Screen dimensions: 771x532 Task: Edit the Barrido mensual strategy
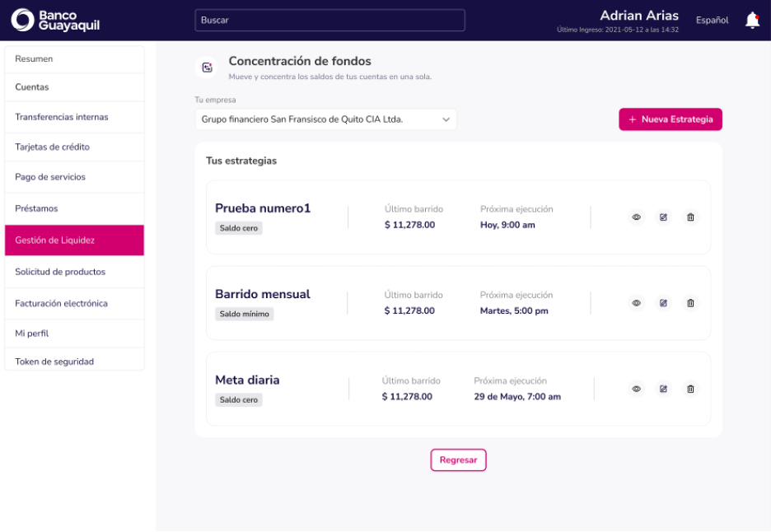[x=663, y=303]
